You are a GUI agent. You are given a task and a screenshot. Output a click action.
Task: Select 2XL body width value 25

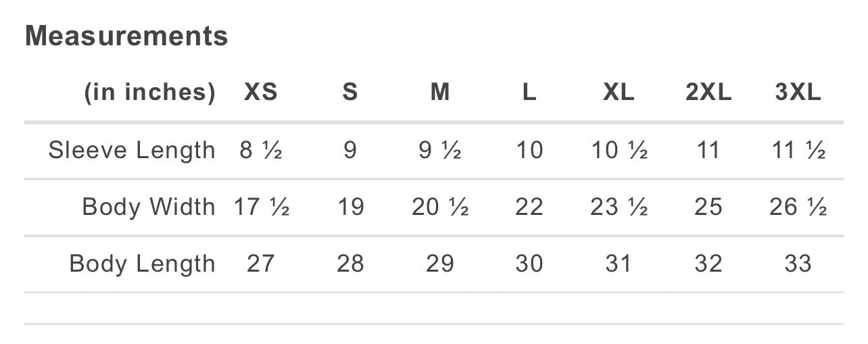[708, 207]
